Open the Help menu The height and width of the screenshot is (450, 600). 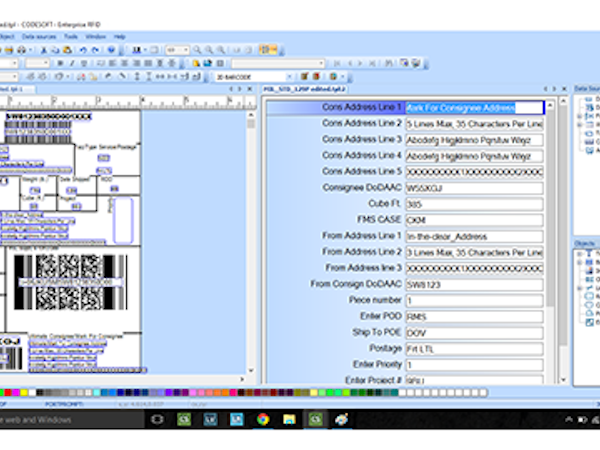pos(120,37)
